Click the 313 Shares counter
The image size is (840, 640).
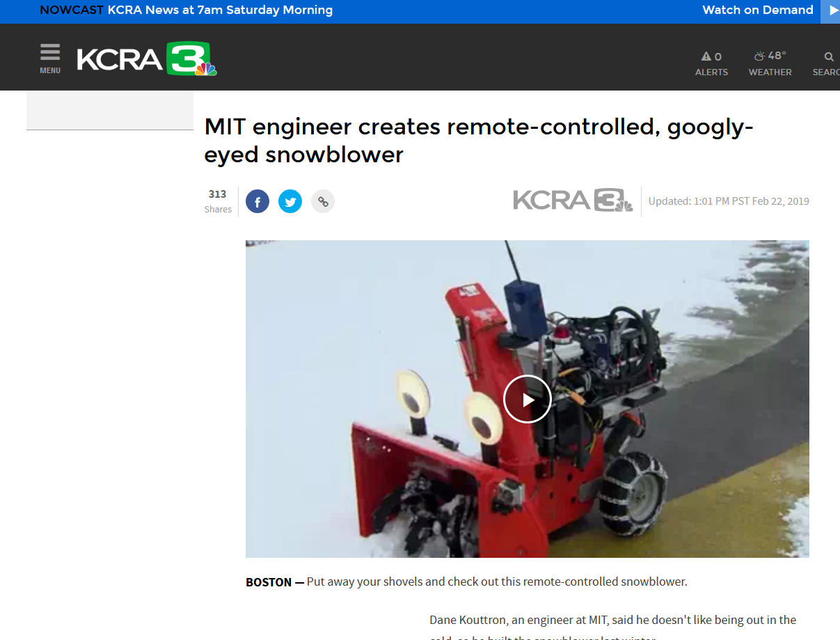[x=218, y=201]
